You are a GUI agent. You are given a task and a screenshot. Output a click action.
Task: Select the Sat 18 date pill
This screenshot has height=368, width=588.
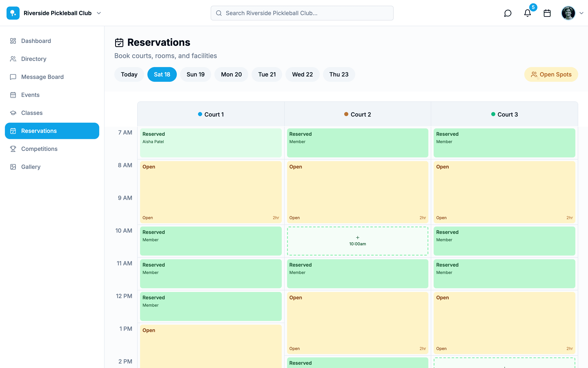pos(162,74)
